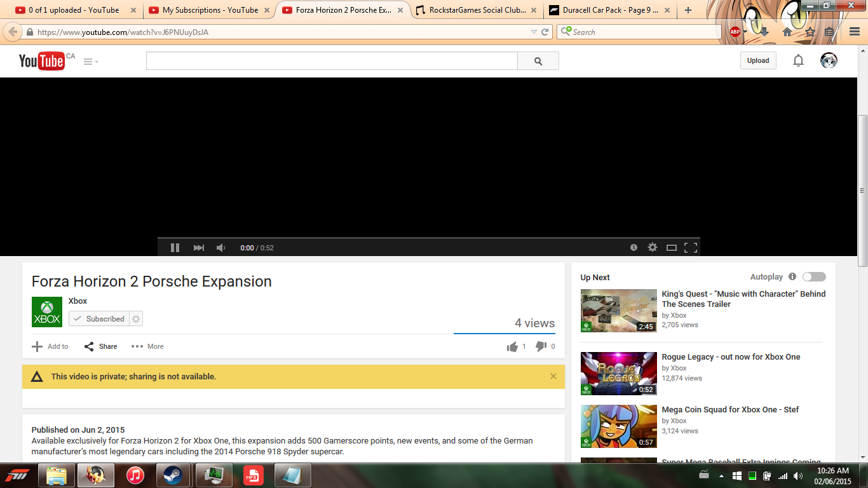The height and width of the screenshot is (488, 868).
Task: Dismiss the private video warning banner
Action: (x=553, y=376)
